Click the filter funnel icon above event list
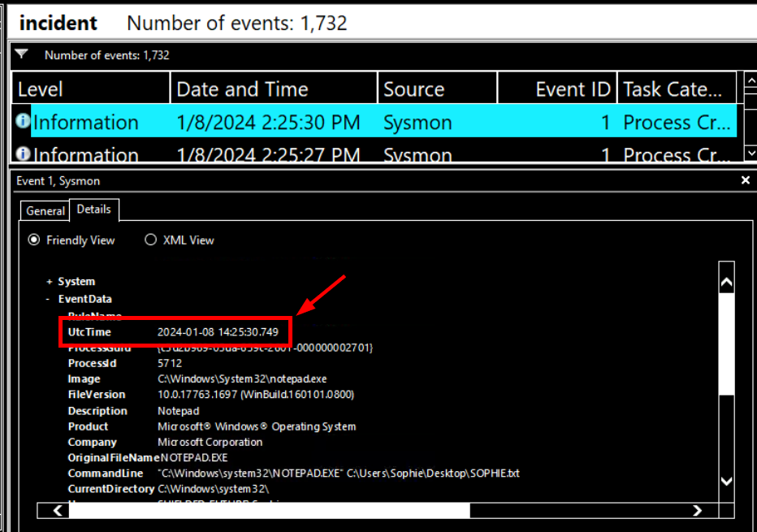This screenshot has height=532, width=757. point(22,54)
